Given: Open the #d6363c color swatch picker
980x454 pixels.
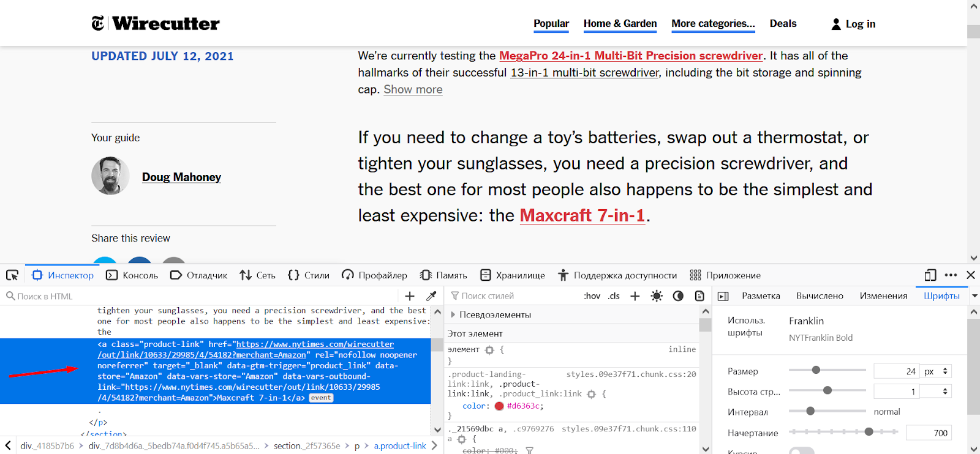Looking at the screenshot, I should [499, 406].
